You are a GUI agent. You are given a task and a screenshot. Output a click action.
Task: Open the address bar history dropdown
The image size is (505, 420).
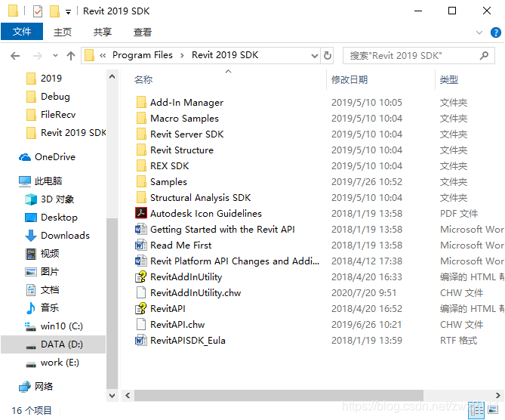click(315, 56)
